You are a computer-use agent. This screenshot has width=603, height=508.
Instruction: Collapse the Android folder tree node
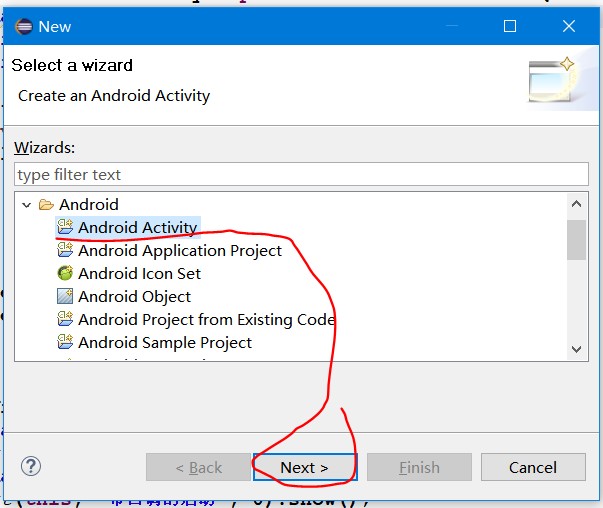click(27, 205)
